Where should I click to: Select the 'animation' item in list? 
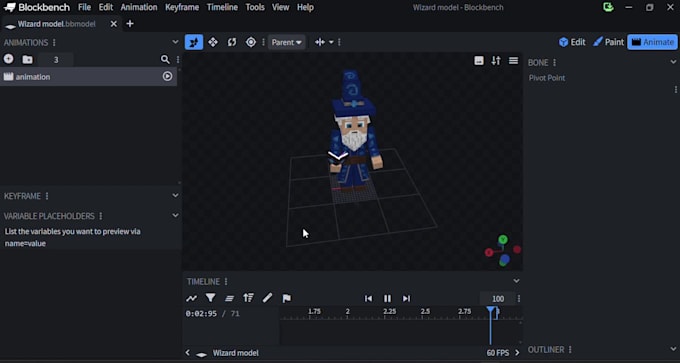88,76
